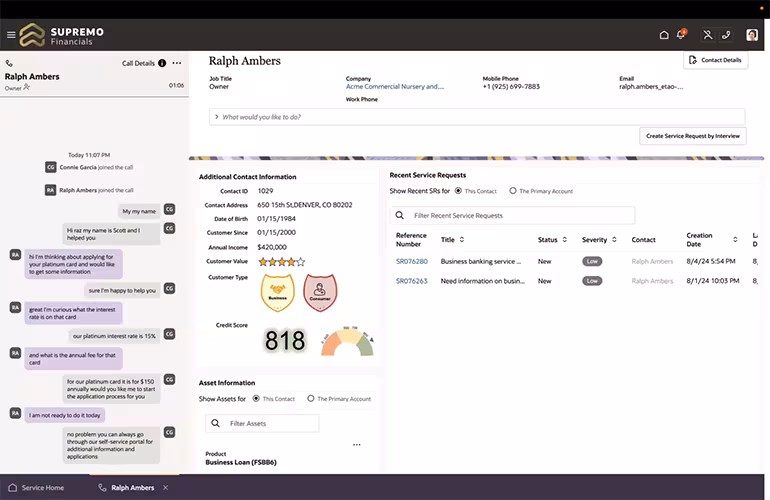This screenshot has width=770, height=500.
Task: Select The Primary Account for recent SRs
Action: pyautogui.click(x=513, y=191)
